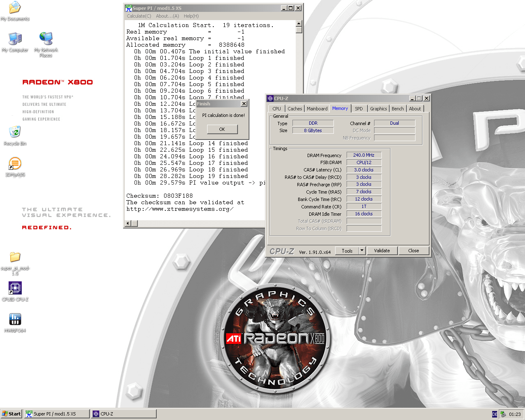The height and width of the screenshot is (420, 525).
Task: Click the Super PI scroll up arrow
Action: coord(299,23)
